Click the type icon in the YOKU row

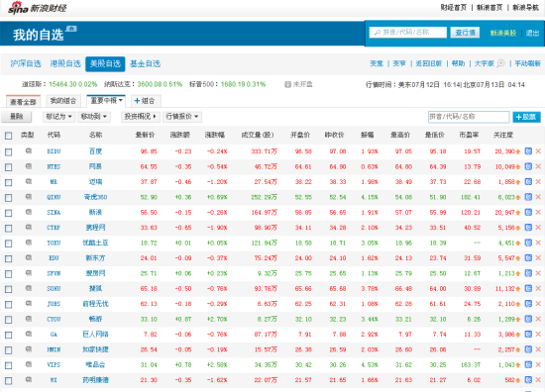click(x=29, y=243)
